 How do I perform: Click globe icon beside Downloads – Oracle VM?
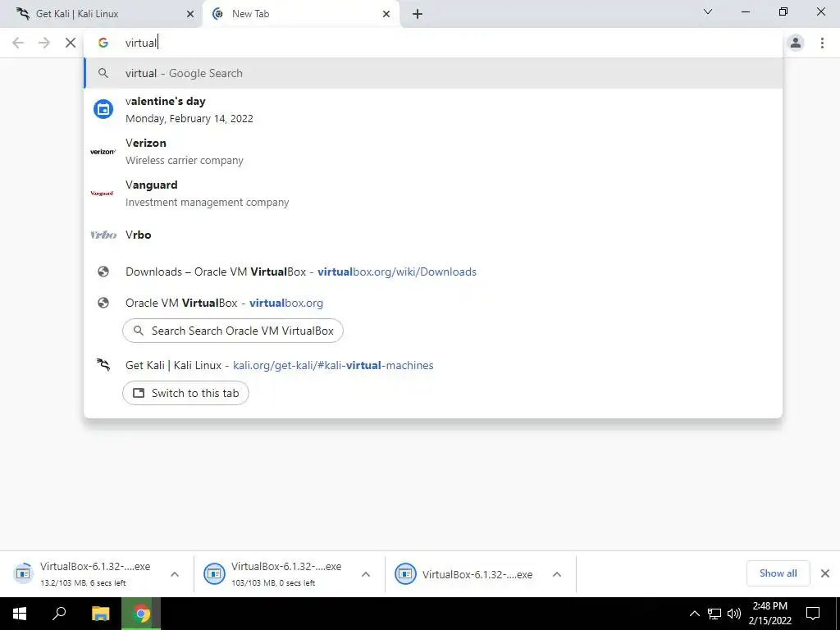tap(103, 272)
